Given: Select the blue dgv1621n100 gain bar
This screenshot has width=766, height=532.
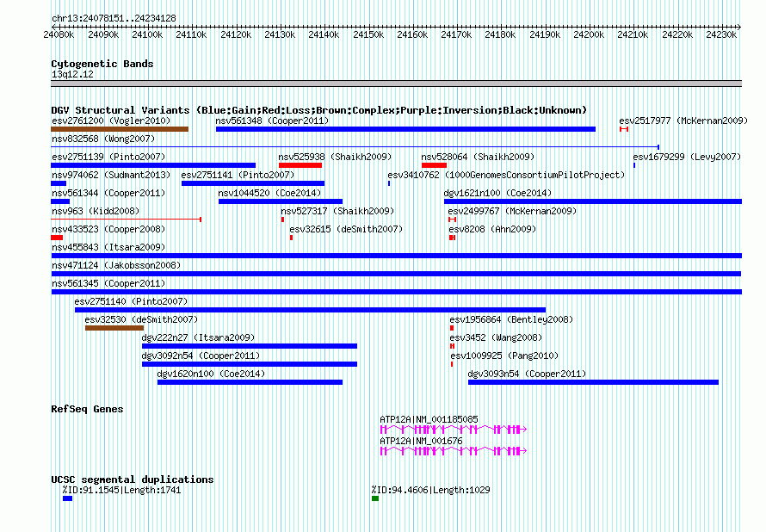Looking at the screenshot, I should point(593,201).
